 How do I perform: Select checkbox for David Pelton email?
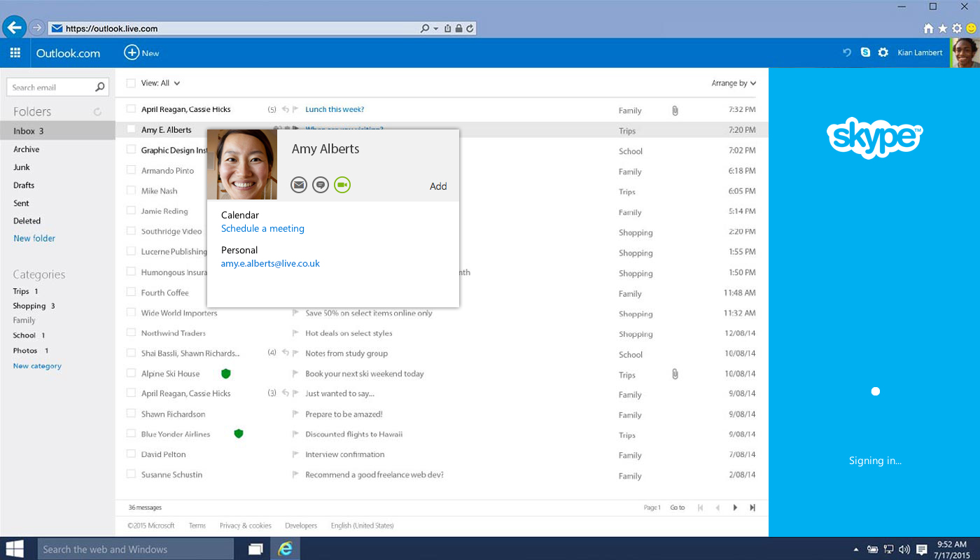pyautogui.click(x=131, y=454)
